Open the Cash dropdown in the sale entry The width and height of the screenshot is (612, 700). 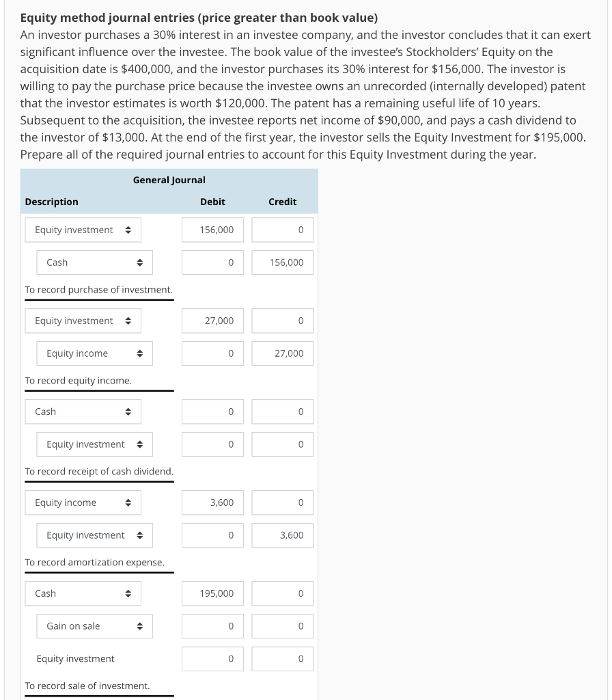point(83,593)
